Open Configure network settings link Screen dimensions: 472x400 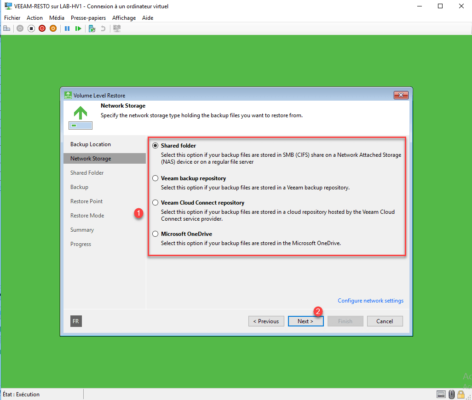pyautogui.click(x=370, y=301)
